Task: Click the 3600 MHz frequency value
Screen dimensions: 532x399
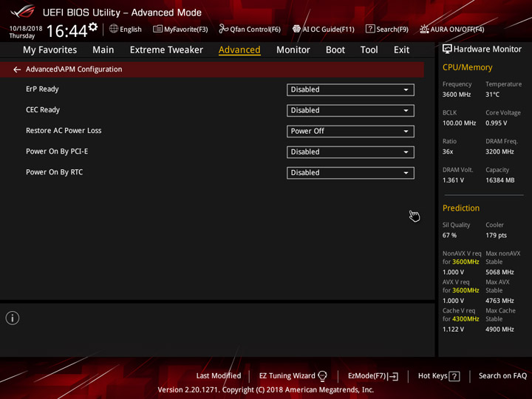Action: pos(457,95)
